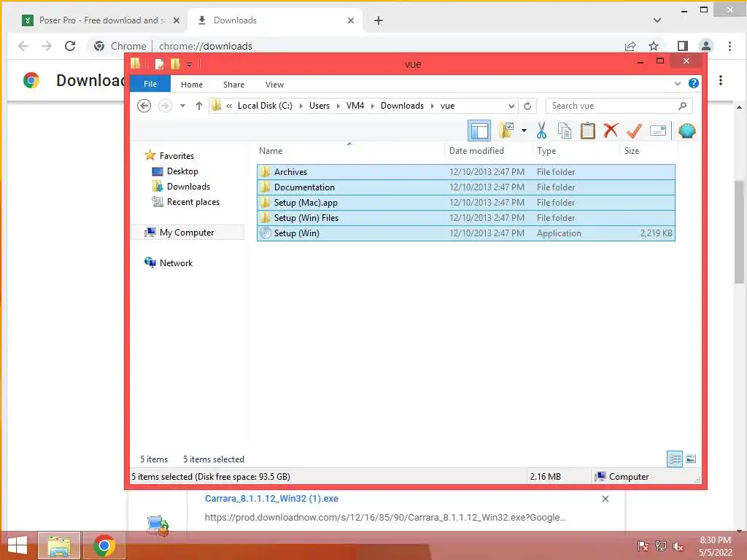Open quick access toolbar customize dropdown
The image size is (747, 560).
[189, 64]
